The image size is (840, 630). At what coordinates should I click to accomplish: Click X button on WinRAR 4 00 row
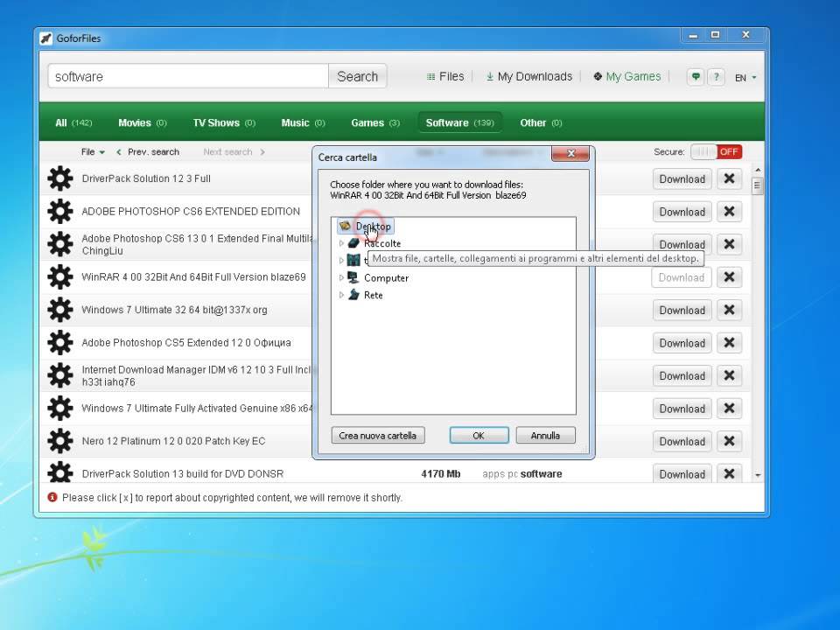[x=729, y=277]
